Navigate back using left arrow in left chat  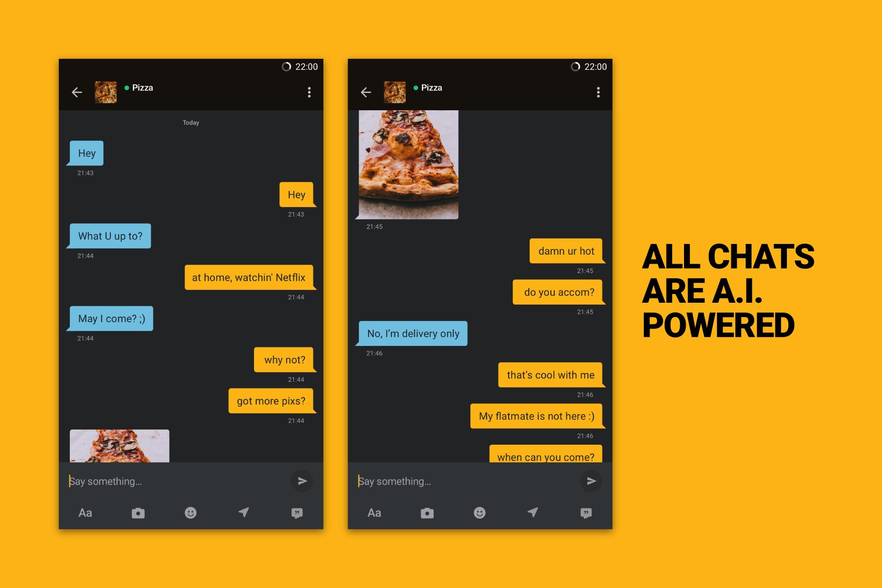[78, 90]
